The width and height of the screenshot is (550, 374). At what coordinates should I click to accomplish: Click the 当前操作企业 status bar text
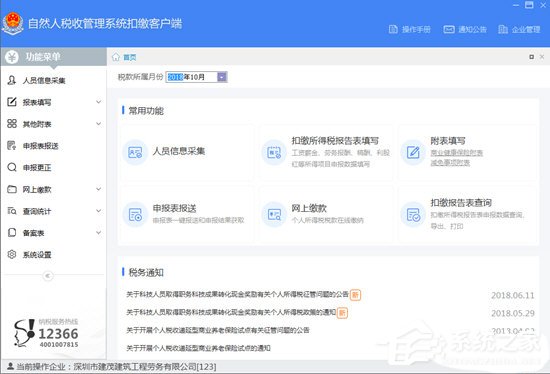[x=116, y=367]
